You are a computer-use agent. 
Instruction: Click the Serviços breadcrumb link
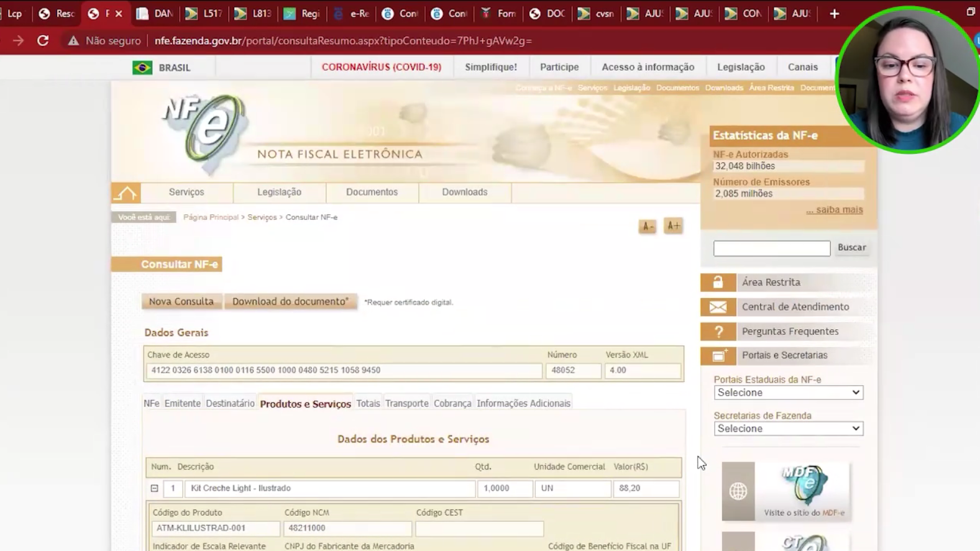click(262, 217)
